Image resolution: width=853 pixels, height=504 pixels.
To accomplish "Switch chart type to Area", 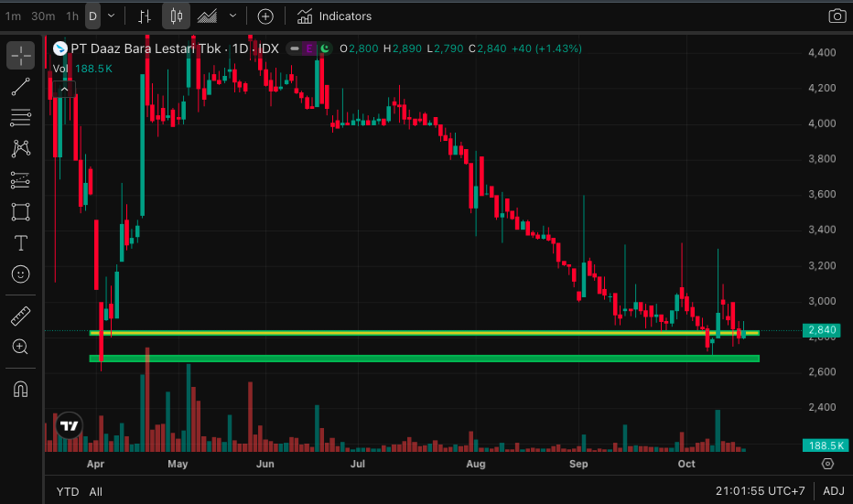I will [x=207, y=16].
